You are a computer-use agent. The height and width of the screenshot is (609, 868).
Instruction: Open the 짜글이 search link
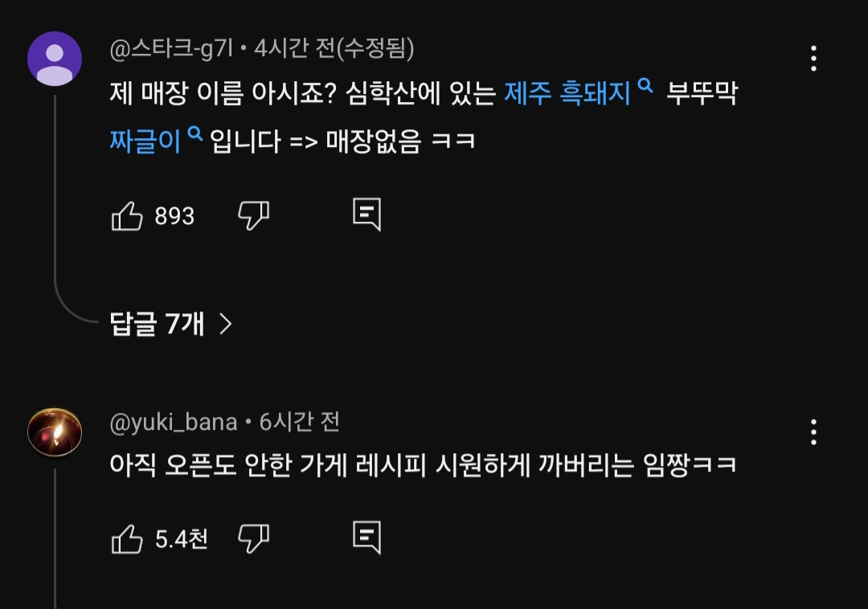coord(145,141)
